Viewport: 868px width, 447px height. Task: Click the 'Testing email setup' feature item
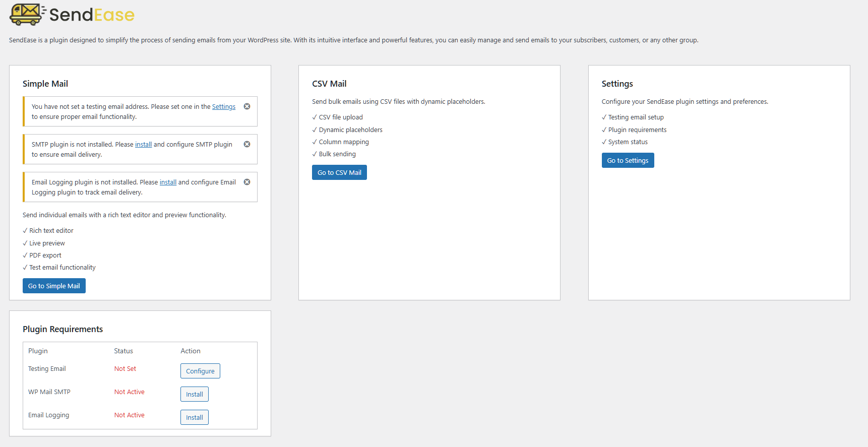(x=633, y=117)
